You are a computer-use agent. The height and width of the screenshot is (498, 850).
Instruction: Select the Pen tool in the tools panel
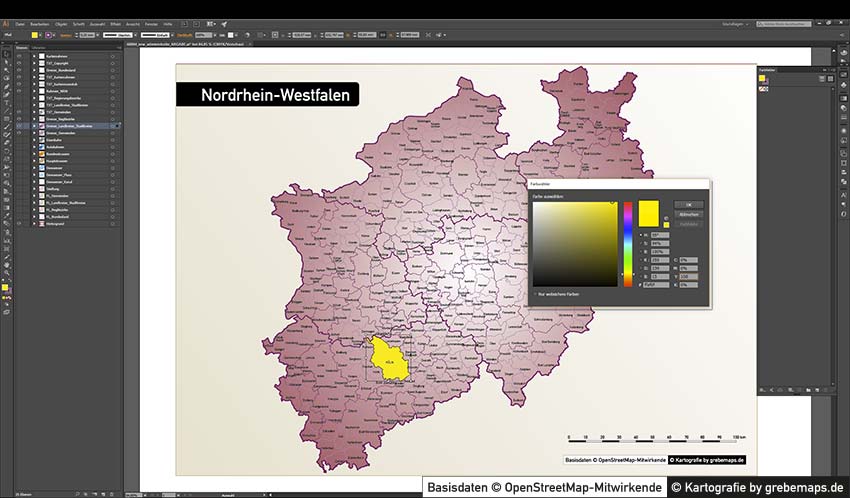6,85
